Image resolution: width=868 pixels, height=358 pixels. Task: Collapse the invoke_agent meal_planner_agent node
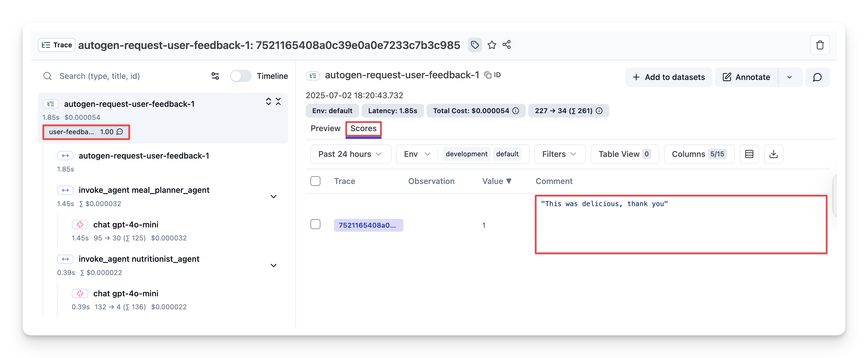coord(274,196)
